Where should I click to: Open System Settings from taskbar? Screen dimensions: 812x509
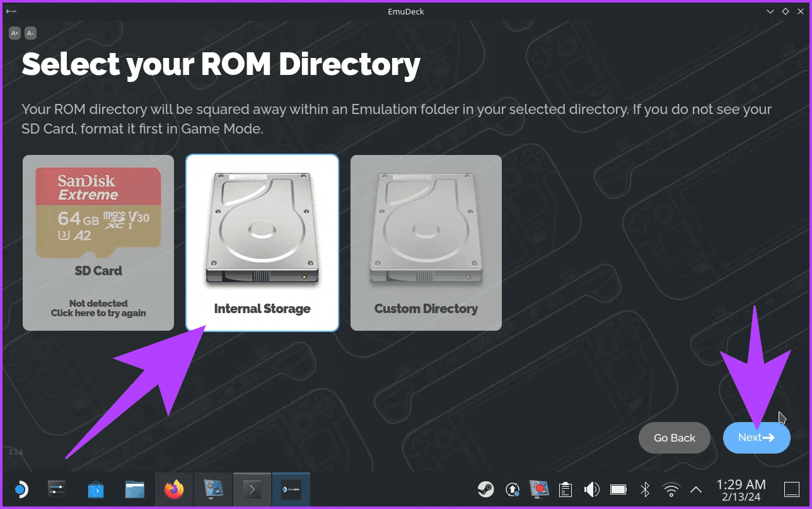click(x=57, y=489)
